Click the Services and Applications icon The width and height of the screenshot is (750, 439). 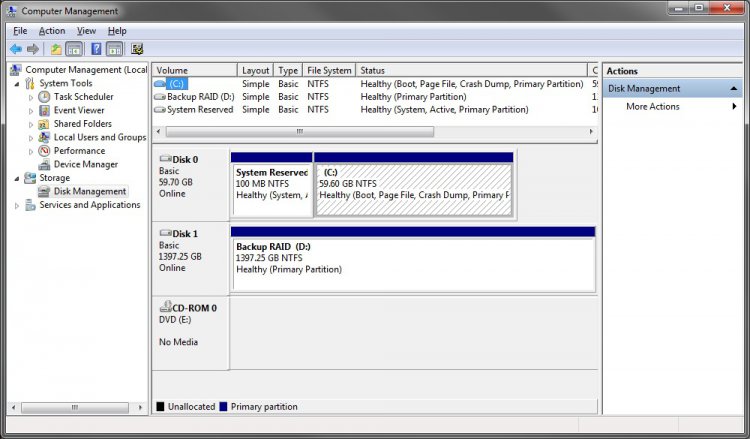point(30,205)
